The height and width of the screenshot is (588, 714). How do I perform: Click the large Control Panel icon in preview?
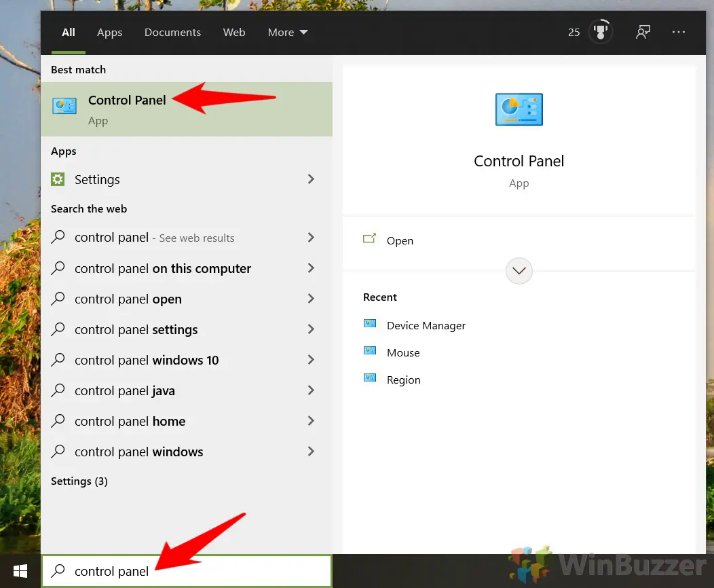pyautogui.click(x=519, y=109)
